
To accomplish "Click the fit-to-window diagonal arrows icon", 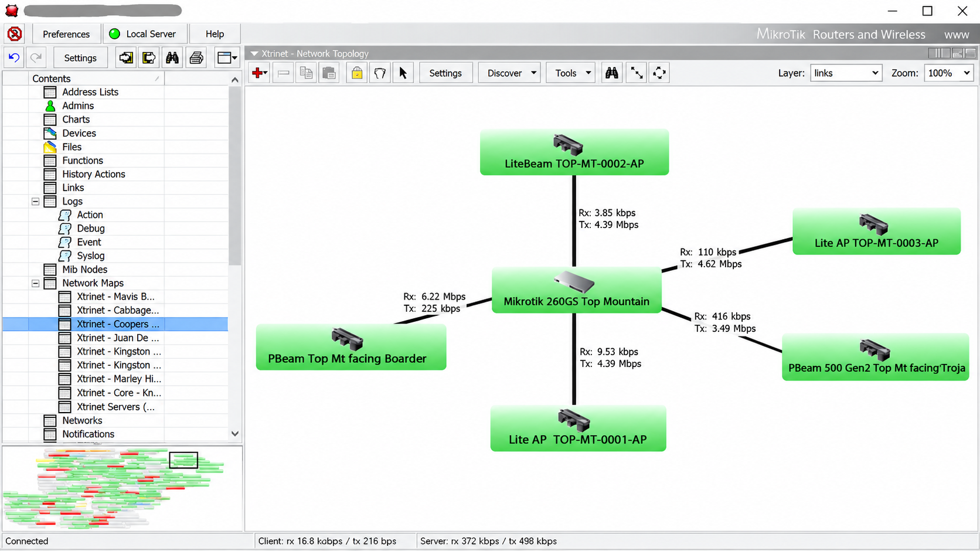I will [x=637, y=73].
